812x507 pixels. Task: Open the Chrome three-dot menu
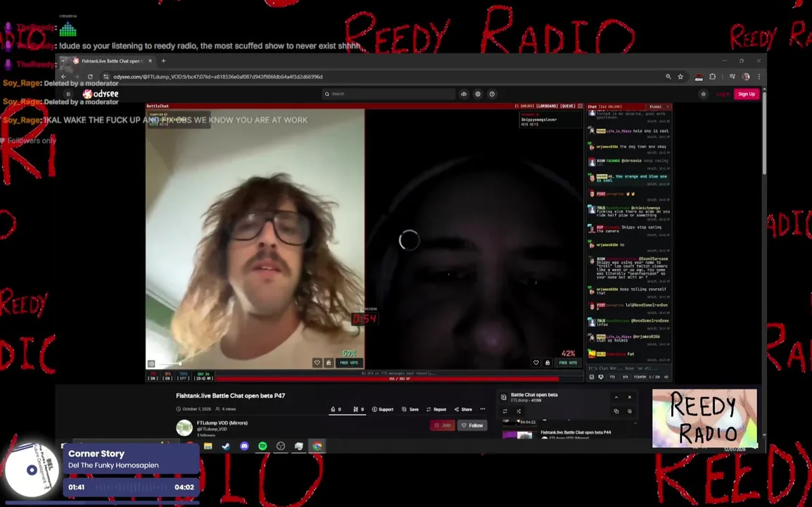click(x=759, y=77)
